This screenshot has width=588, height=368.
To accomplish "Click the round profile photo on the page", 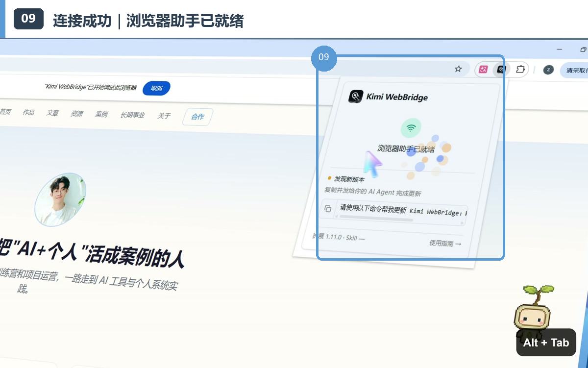I will (60, 199).
